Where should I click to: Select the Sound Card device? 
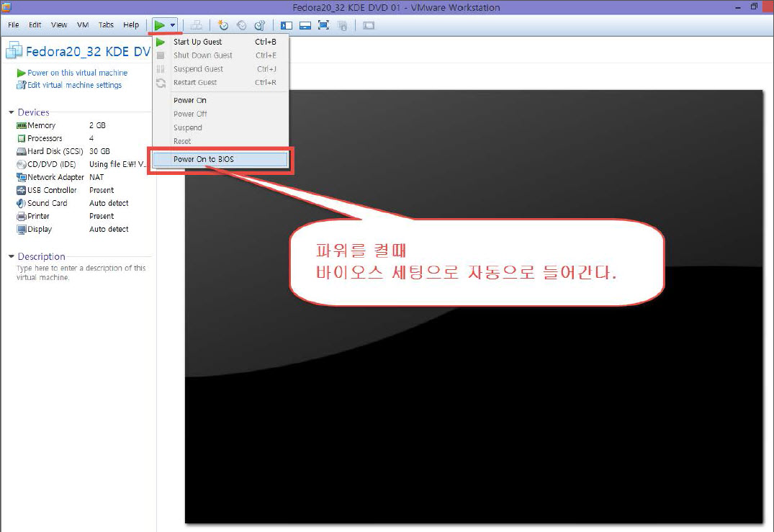pyautogui.click(x=81, y=203)
